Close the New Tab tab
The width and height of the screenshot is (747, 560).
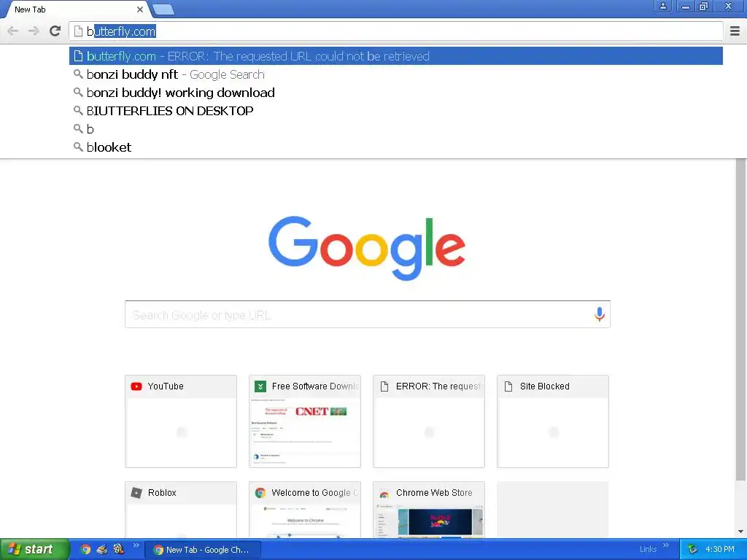tap(139, 9)
